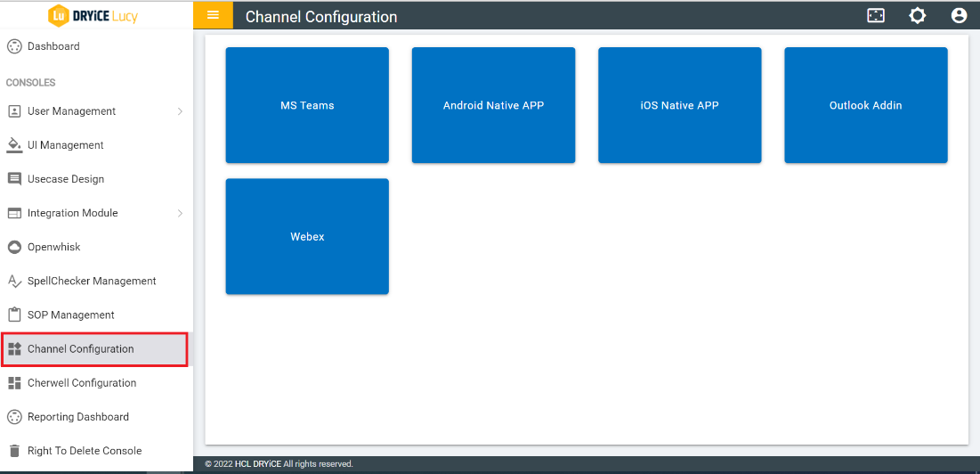Screen dimensions: 980x474
Task: Open the MS Teams channel tile
Action: tap(307, 105)
